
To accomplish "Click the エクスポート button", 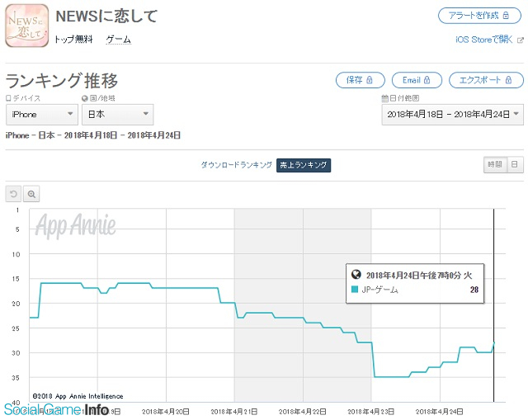I will pyautogui.click(x=486, y=80).
